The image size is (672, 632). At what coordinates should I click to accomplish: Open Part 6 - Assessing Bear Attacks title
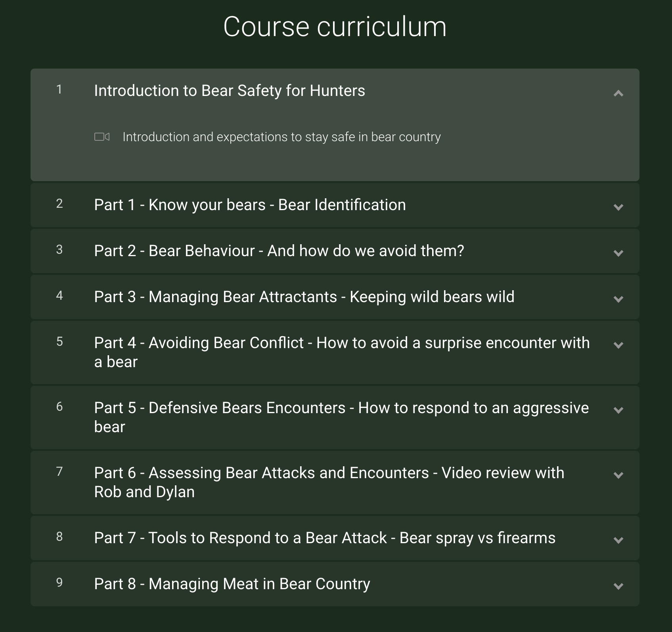329,482
